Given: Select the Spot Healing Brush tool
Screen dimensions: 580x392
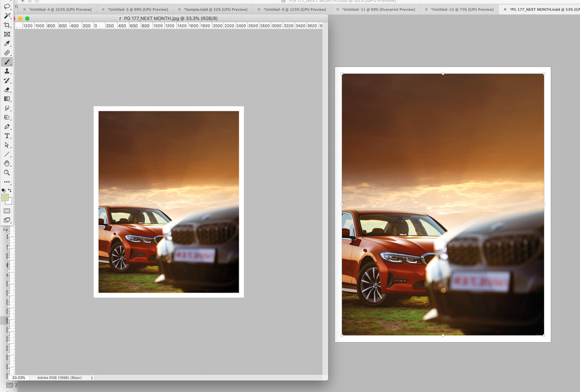Looking at the screenshot, I should point(8,53).
